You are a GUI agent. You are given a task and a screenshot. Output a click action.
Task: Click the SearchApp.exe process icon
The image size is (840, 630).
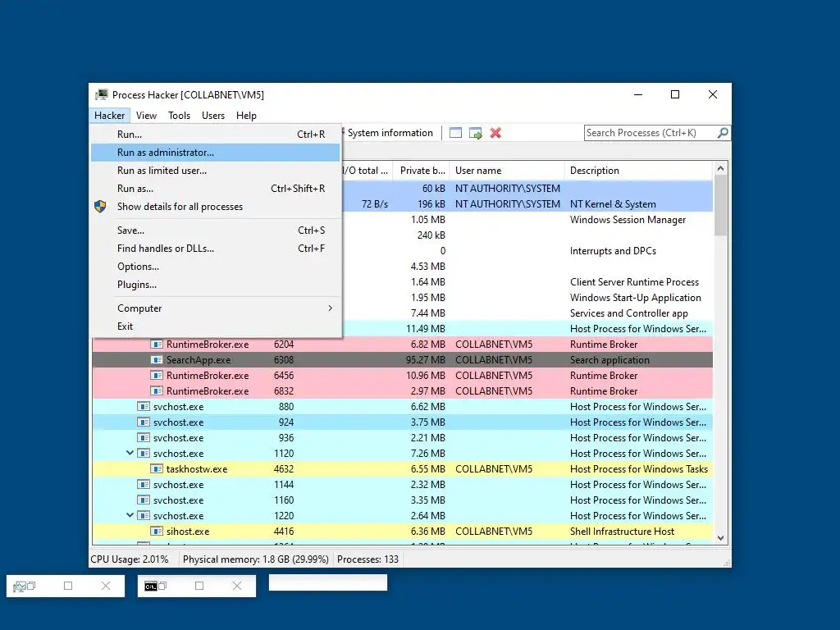pos(157,360)
